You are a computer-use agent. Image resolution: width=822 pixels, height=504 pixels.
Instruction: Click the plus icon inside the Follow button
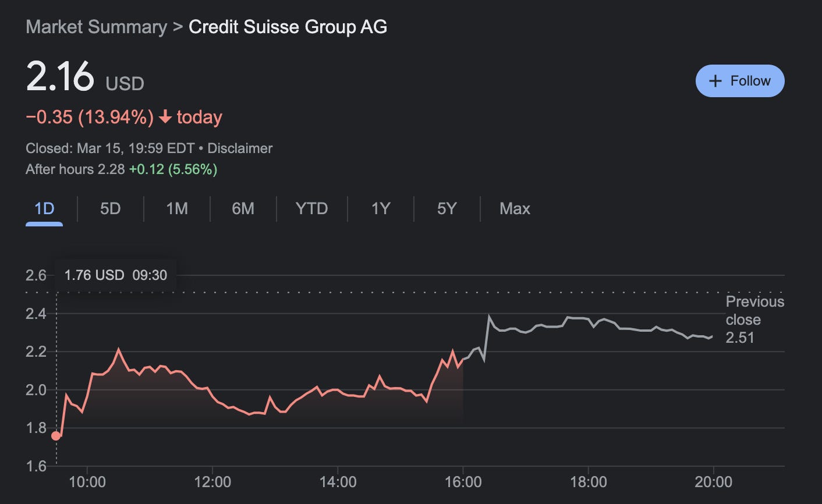pos(715,80)
